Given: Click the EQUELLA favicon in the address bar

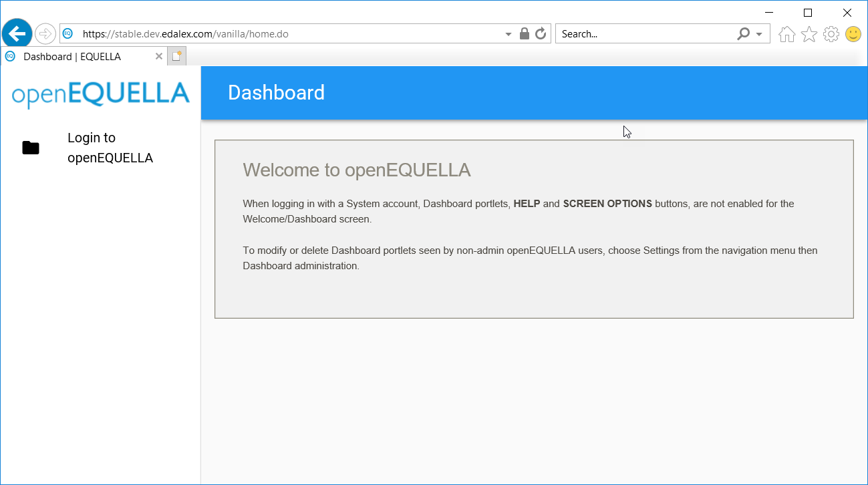Looking at the screenshot, I should click(67, 33).
